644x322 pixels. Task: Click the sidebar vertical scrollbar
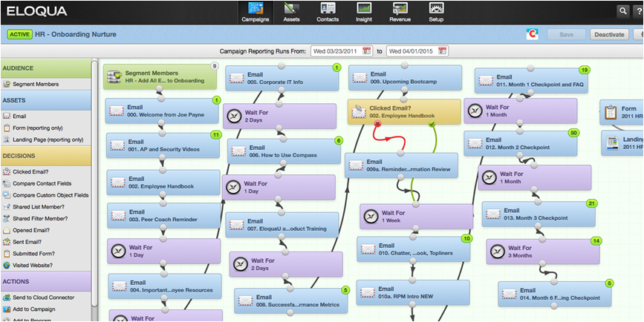point(94,185)
